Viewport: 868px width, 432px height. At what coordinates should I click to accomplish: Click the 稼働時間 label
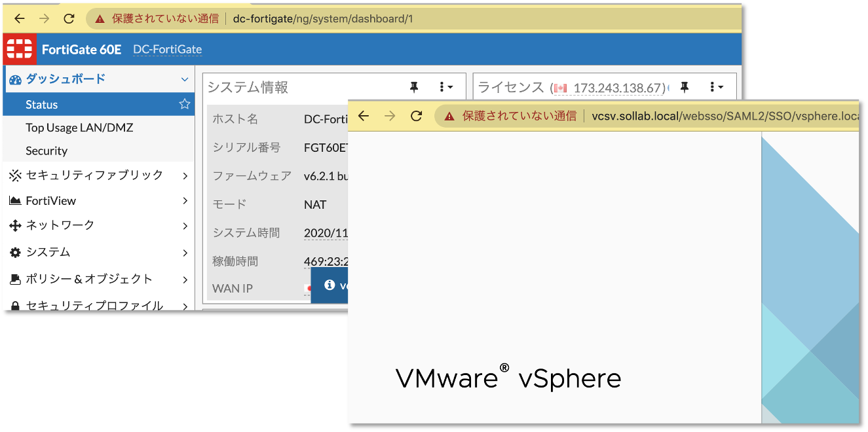point(235,261)
